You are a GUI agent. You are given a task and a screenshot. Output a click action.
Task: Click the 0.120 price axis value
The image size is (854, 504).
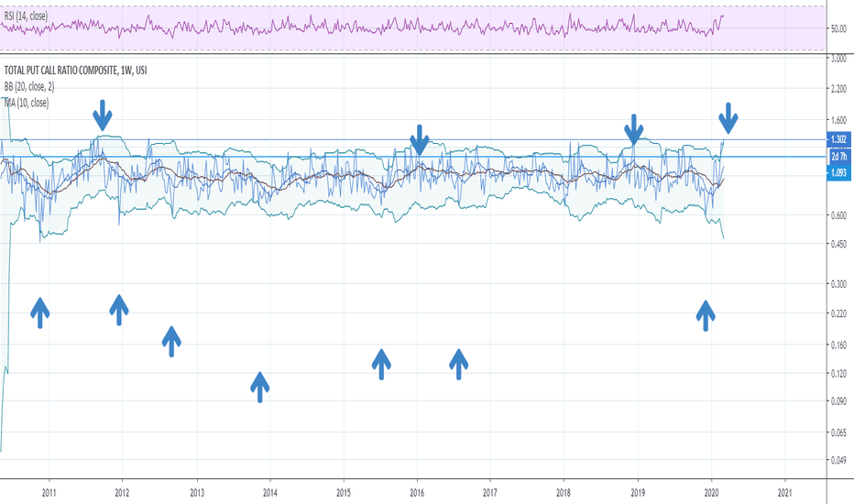coord(838,373)
